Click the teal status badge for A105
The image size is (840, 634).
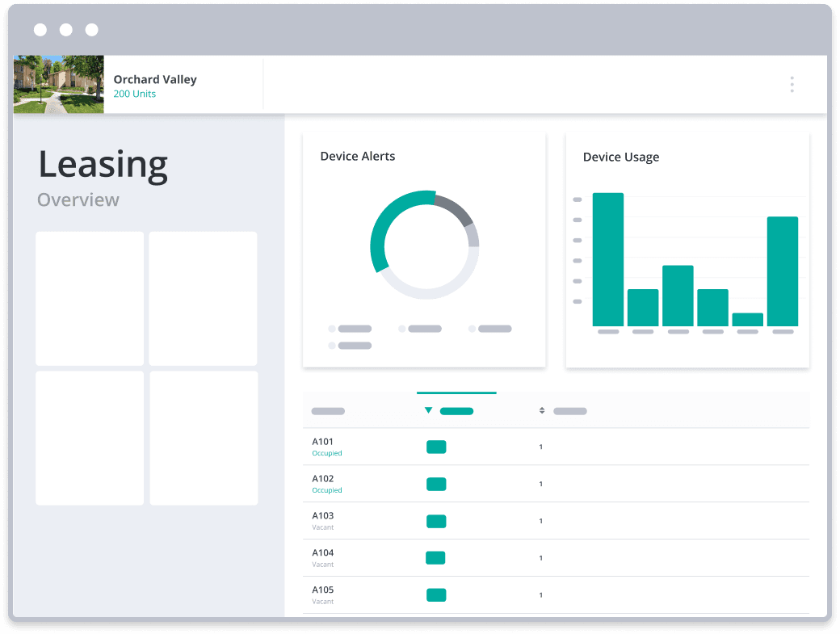click(436, 595)
